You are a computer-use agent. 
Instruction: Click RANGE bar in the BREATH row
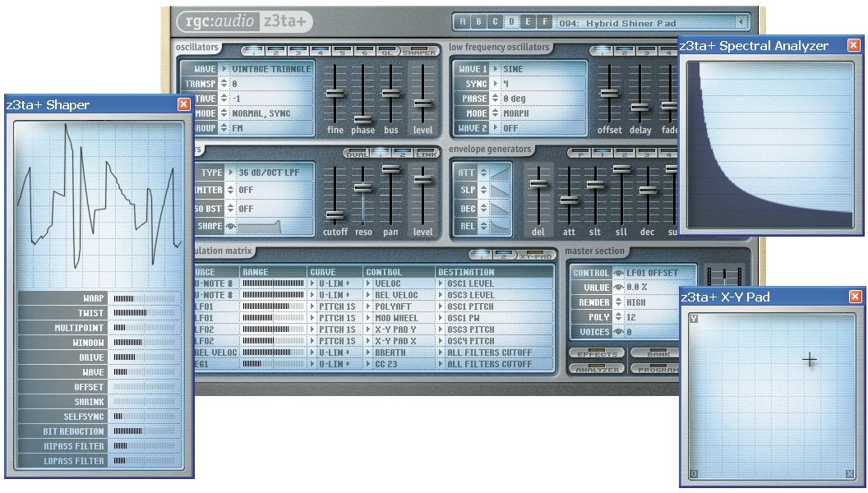pyautogui.click(x=273, y=352)
